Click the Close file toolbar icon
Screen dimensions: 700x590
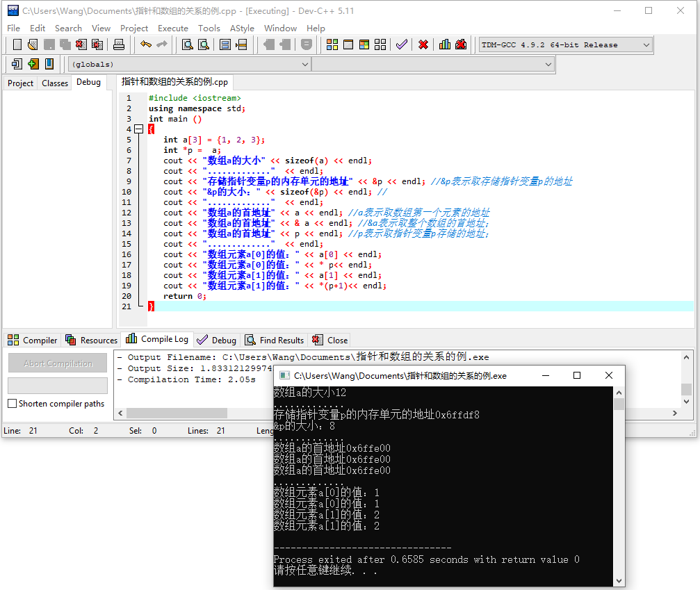(81, 44)
